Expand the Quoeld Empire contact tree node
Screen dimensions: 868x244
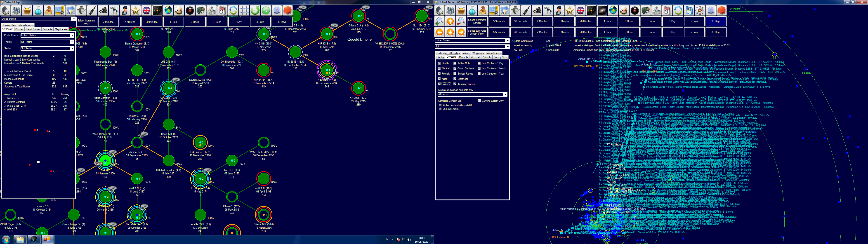coord(440,109)
